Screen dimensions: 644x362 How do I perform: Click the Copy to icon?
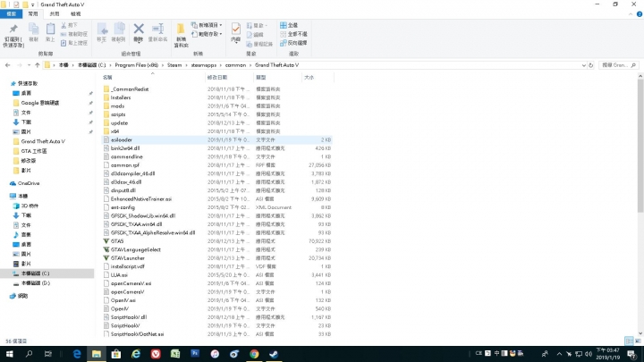pyautogui.click(x=118, y=29)
